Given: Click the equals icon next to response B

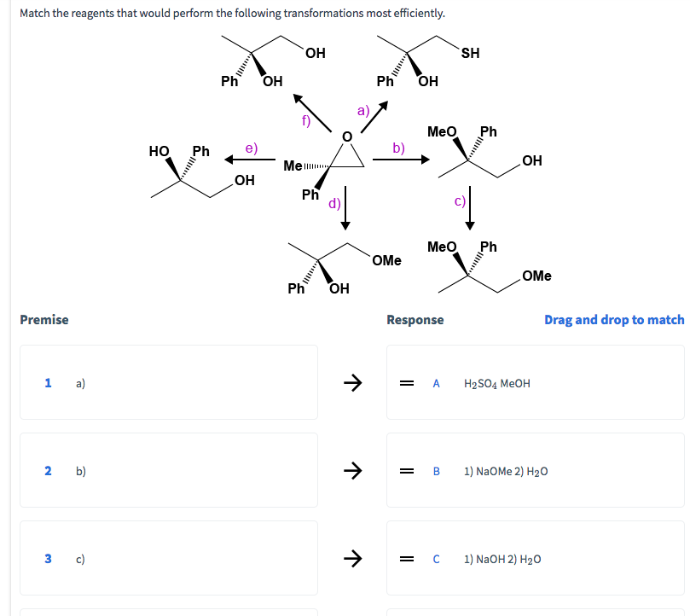Looking at the screenshot, I should click(x=406, y=470).
